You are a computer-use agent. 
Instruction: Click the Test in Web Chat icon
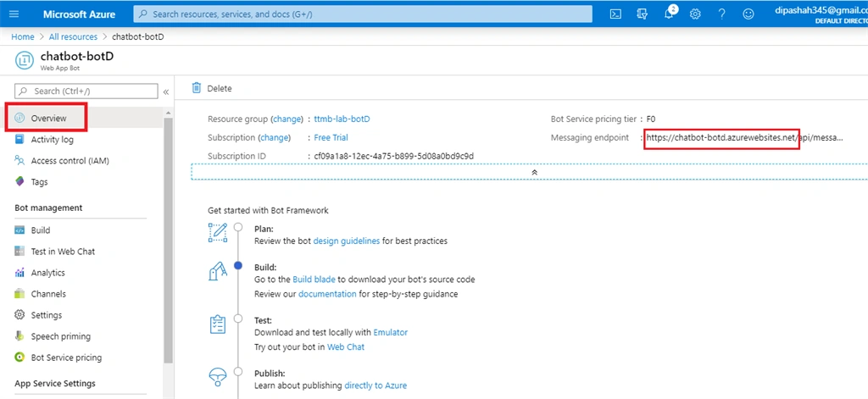coord(20,252)
